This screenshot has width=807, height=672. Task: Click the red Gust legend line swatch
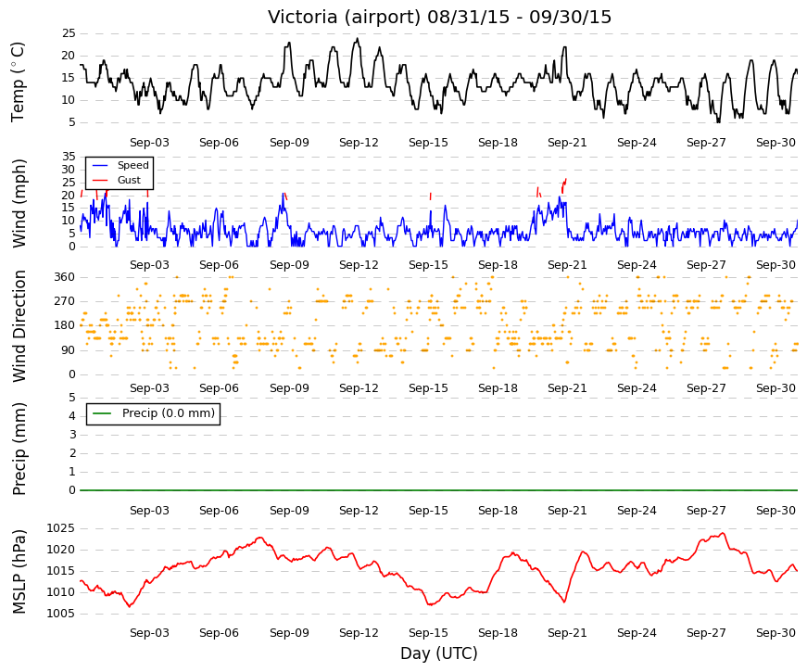99,181
